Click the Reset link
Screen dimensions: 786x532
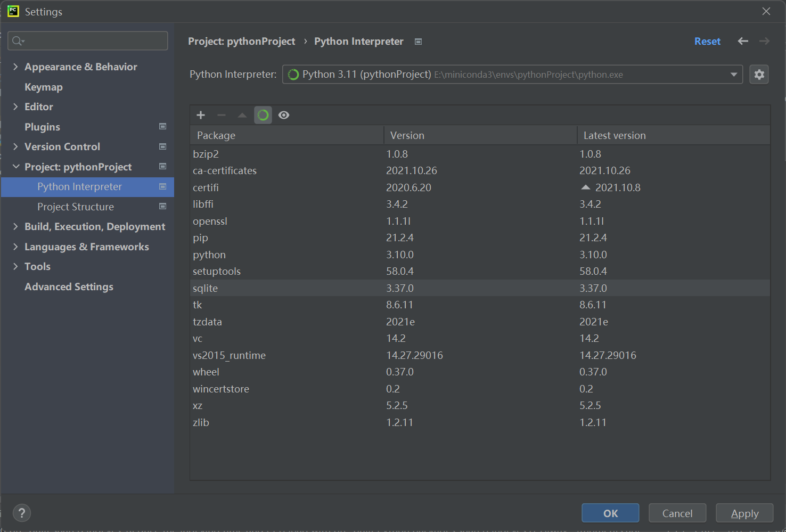click(707, 41)
